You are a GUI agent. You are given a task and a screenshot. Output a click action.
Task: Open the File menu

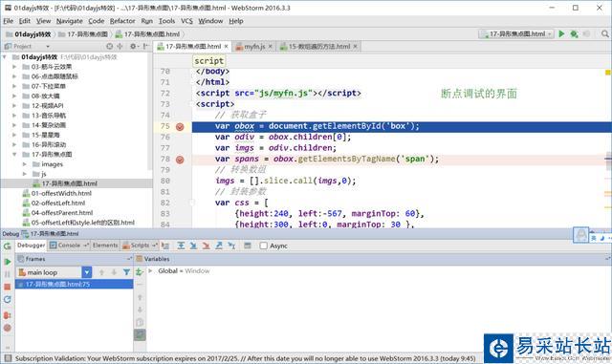tap(8, 21)
